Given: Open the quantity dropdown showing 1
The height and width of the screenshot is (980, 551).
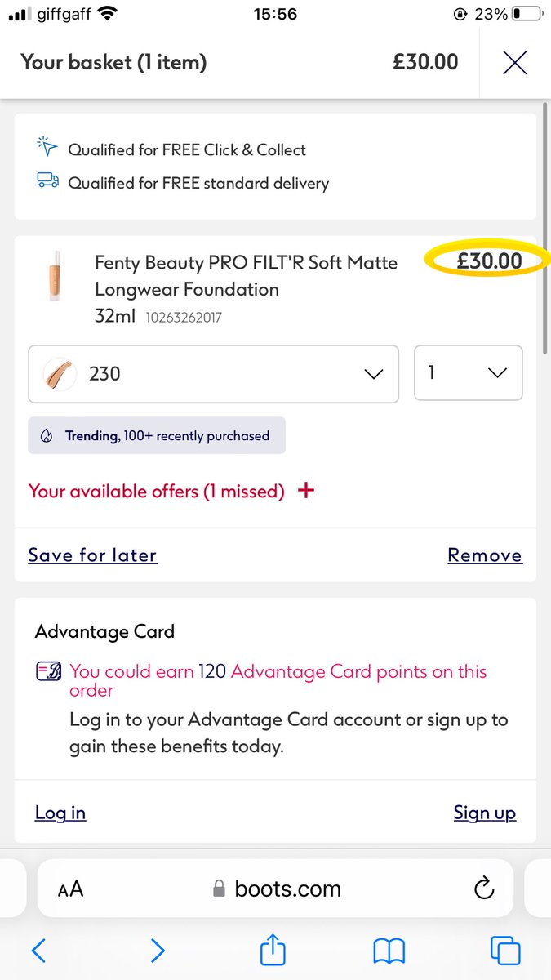Looking at the screenshot, I should tap(468, 373).
